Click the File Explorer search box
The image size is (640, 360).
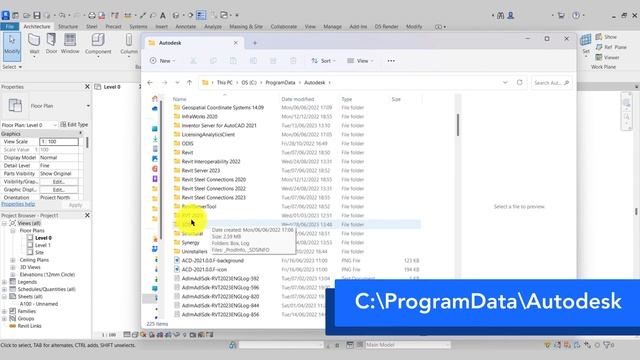point(551,83)
